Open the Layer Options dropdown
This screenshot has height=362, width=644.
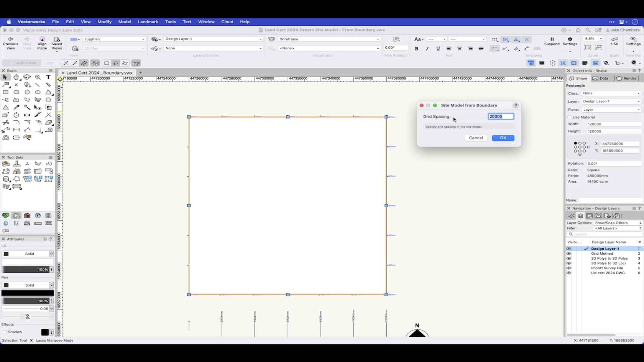pyautogui.click(x=616, y=223)
